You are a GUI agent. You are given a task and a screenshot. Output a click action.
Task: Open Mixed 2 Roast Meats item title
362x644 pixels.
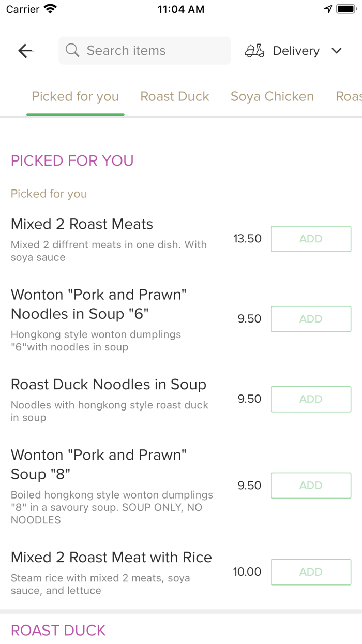tap(82, 224)
